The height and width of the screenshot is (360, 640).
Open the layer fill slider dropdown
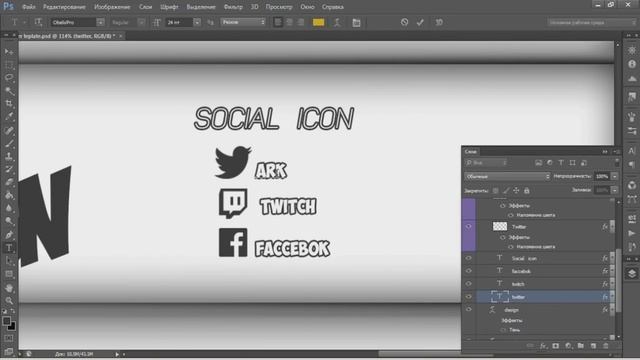(615, 190)
